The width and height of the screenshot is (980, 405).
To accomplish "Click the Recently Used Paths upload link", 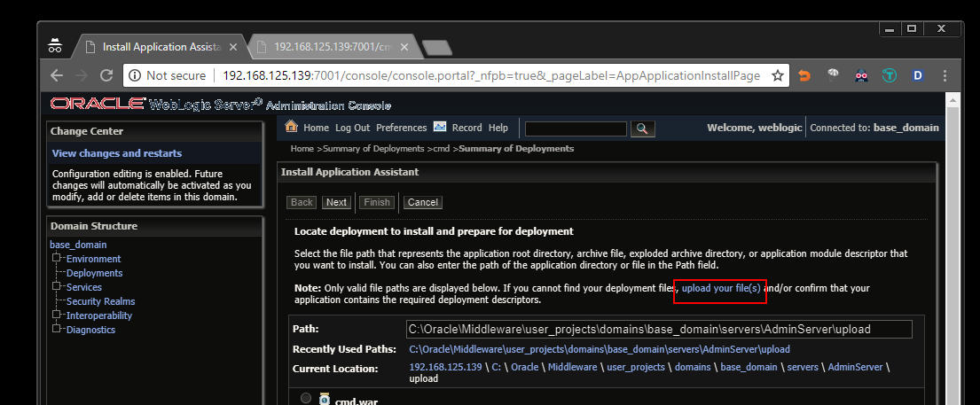I will (600, 349).
